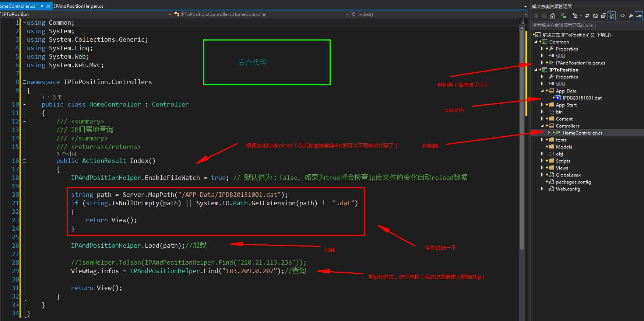
Task: Click the Models folder icon
Action: click(x=551, y=147)
